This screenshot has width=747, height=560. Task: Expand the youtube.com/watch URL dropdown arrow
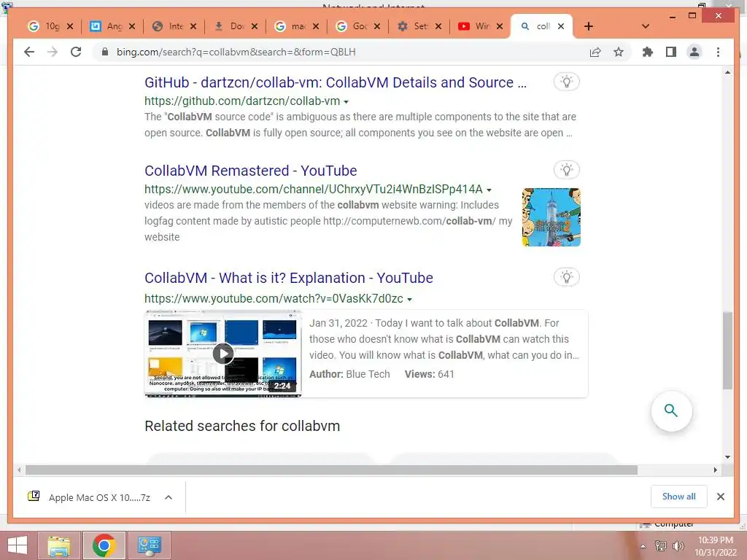click(410, 300)
